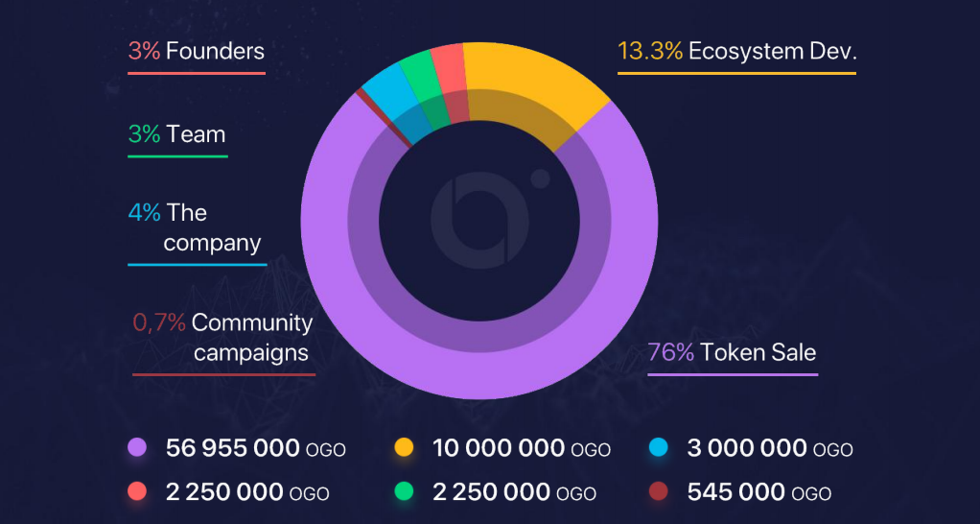The height and width of the screenshot is (524, 980).
Task: Click the blue company donut segment
Action: click(387, 92)
